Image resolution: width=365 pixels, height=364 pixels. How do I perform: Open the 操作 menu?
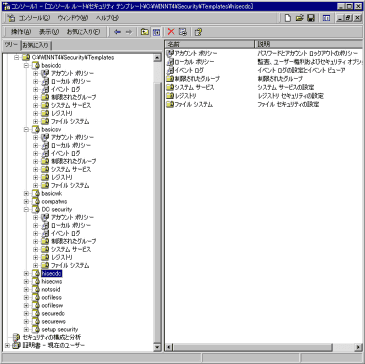tap(21, 32)
